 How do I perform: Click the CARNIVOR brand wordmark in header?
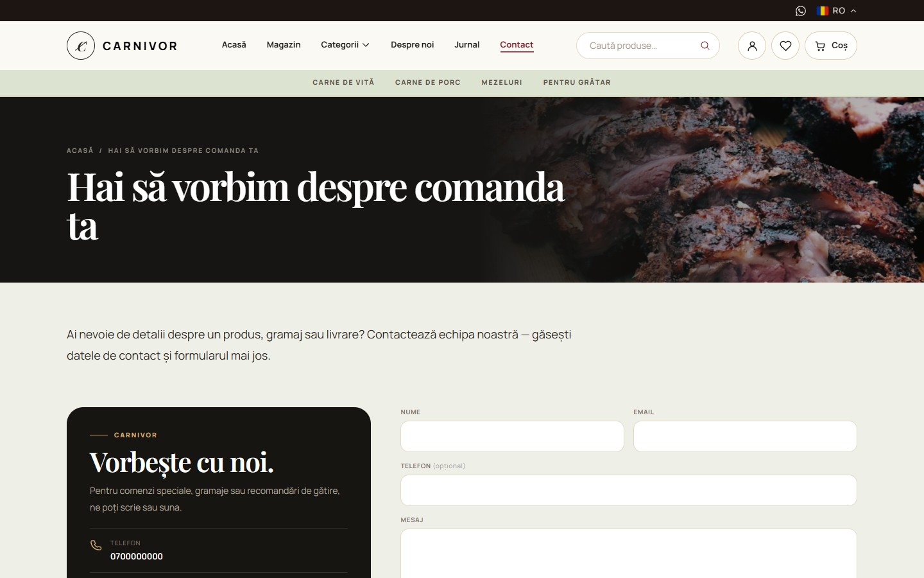(140, 46)
